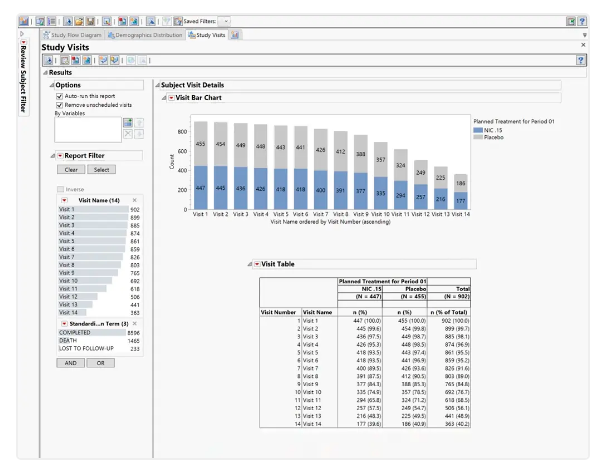The image size is (600, 465).
Task: Toggle Auto-run this report checkbox
Action: point(59,96)
